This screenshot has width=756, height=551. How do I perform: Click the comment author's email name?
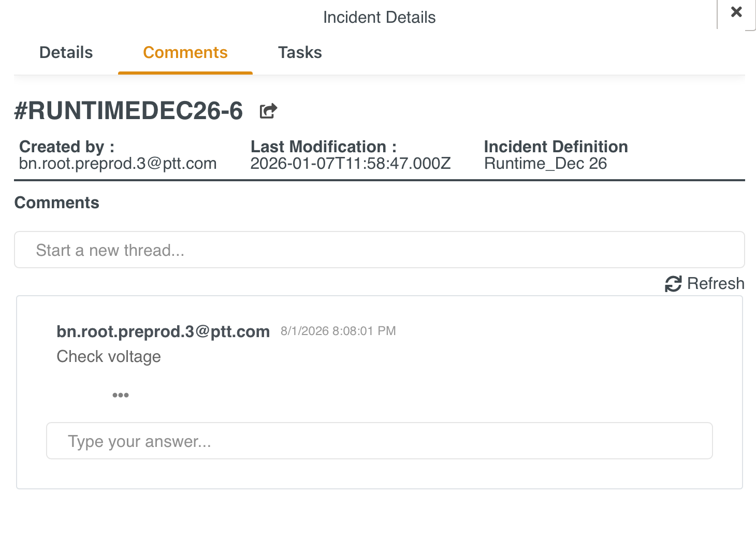[x=163, y=331]
